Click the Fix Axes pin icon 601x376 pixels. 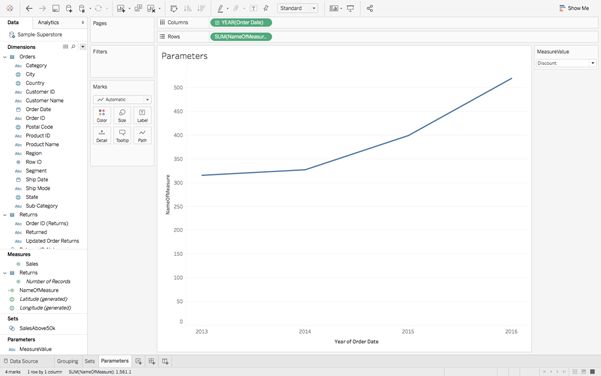pos(266,8)
